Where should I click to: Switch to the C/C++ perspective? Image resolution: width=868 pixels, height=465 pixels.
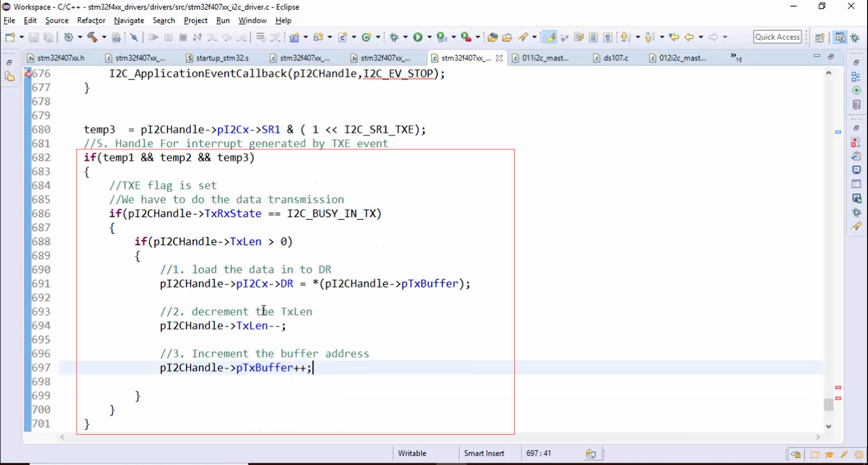[x=840, y=38]
